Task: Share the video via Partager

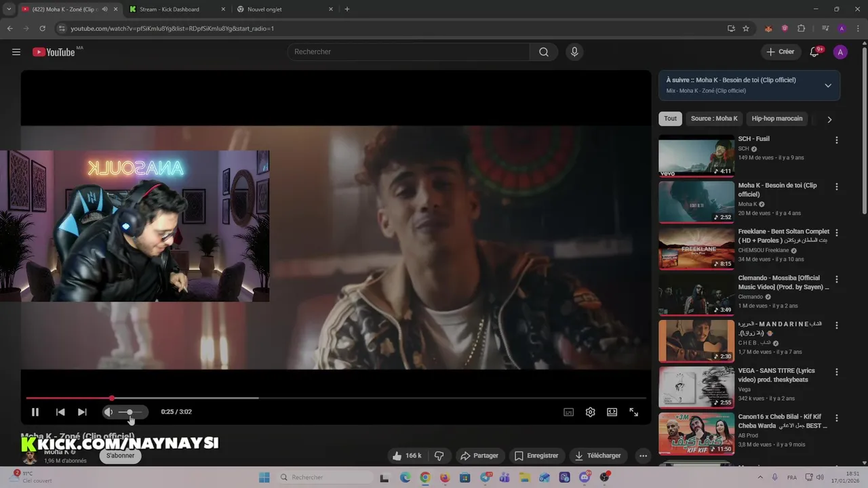Action: pos(479,456)
